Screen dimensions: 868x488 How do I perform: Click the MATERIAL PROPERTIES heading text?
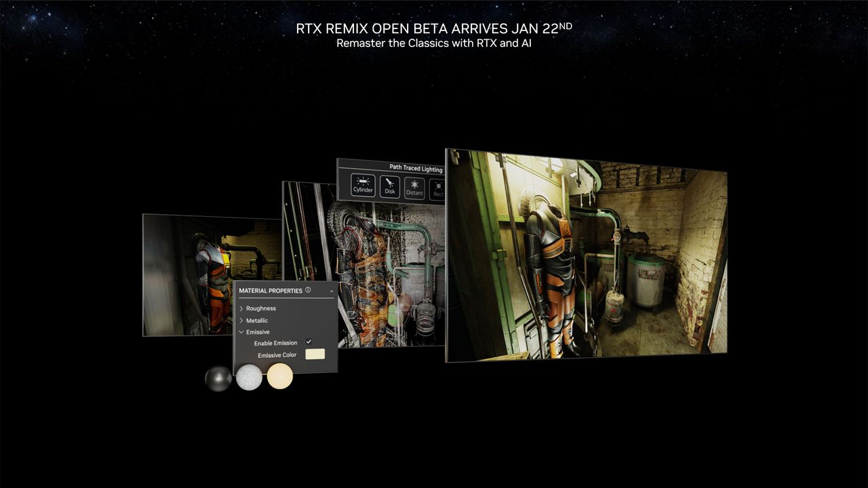point(271,291)
